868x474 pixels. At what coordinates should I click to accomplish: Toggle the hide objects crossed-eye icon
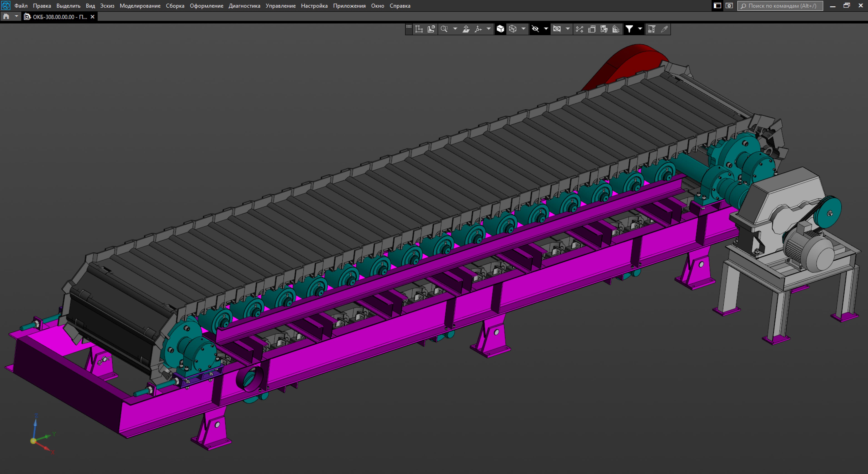(x=535, y=29)
